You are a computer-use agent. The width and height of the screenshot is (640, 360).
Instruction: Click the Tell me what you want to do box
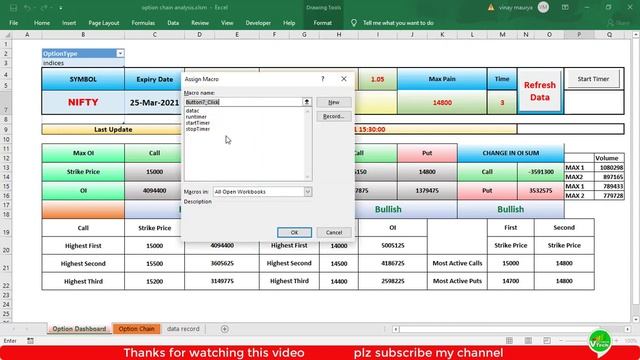pos(398,23)
